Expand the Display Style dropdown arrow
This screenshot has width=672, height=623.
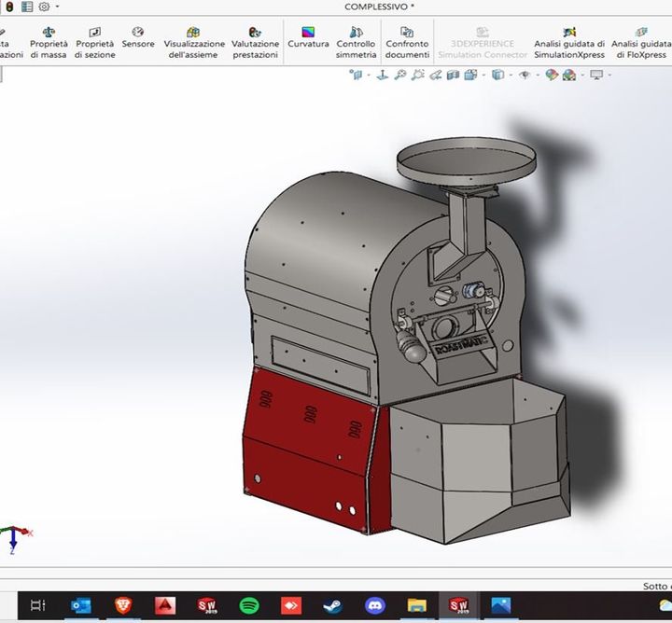[x=511, y=76]
